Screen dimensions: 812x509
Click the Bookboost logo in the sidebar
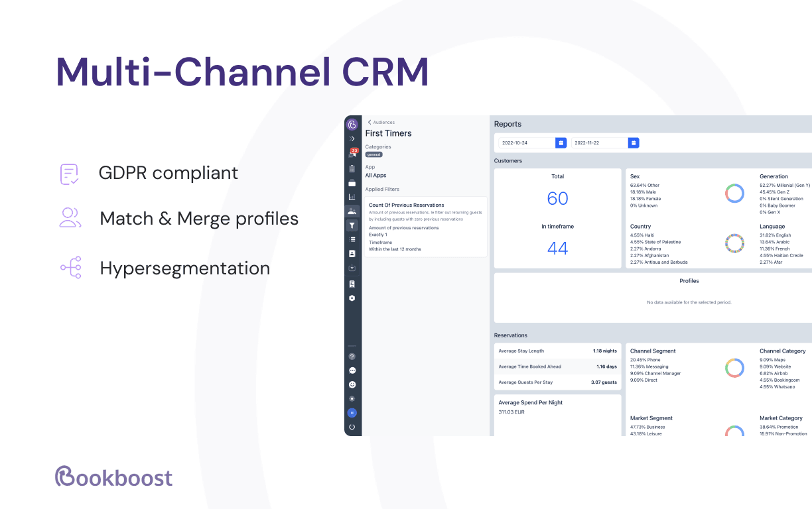352,125
